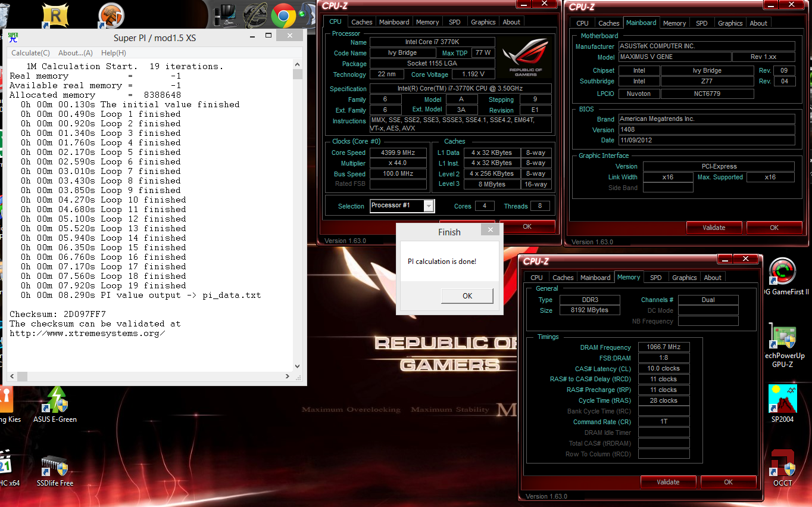
Task: Click the Model field MAXIMUS V GENE
Action: pos(674,57)
